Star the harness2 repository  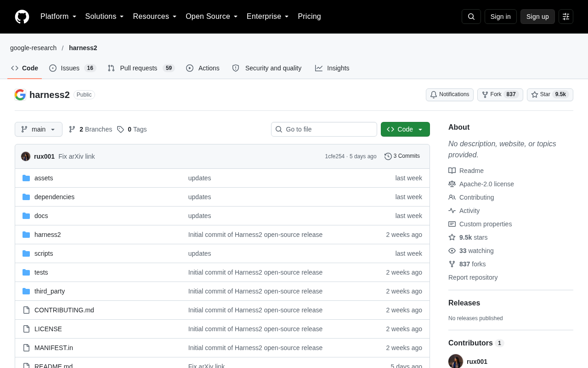point(550,94)
